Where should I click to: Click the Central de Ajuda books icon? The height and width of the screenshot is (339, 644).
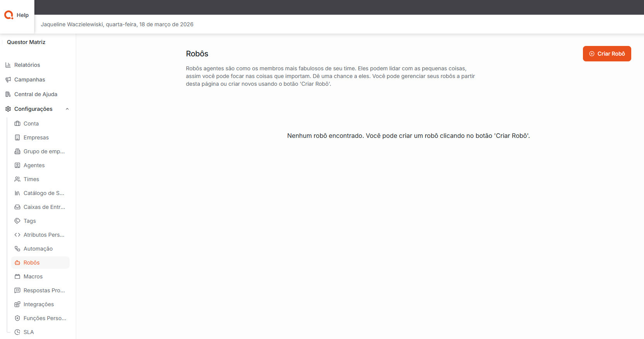point(8,94)
